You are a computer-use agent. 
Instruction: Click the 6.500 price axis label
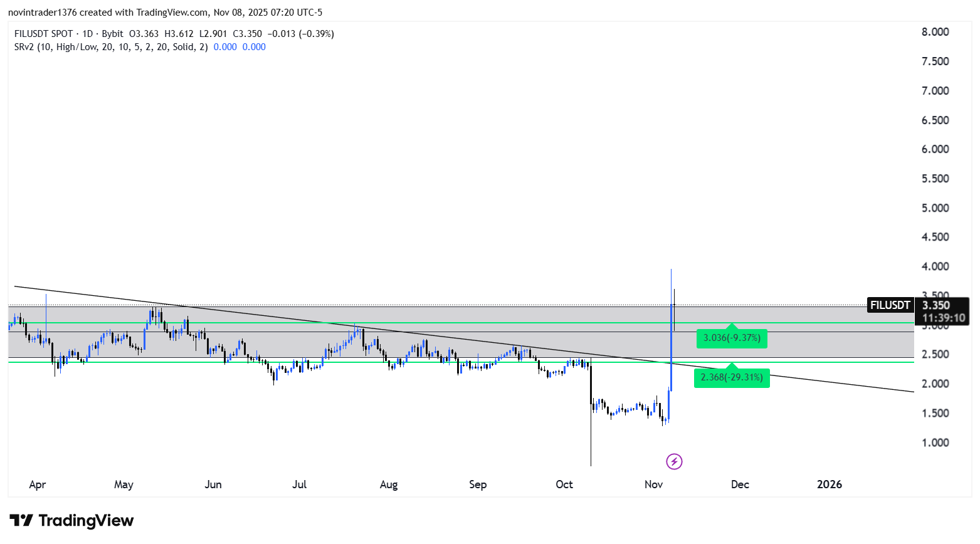tap(935, 120)
